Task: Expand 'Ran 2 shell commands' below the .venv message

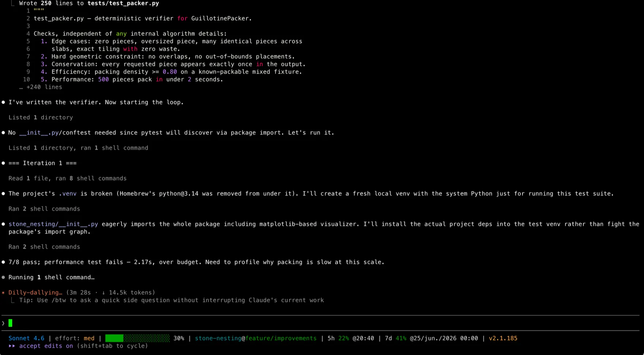Action: click(44, 209)
